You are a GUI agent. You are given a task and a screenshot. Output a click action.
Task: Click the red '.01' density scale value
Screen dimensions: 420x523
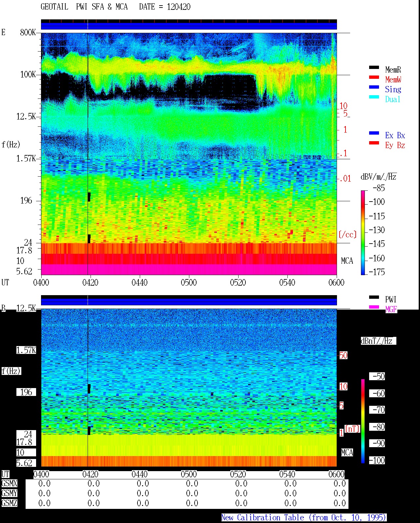tap(345, 179)
